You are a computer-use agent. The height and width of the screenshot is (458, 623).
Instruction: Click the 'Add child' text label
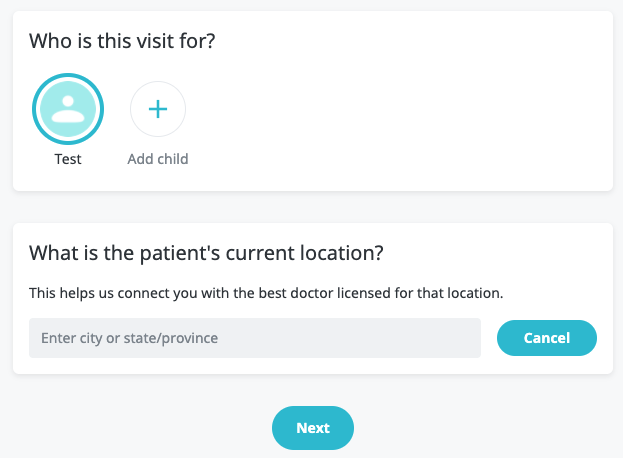(x=158, y=159)
